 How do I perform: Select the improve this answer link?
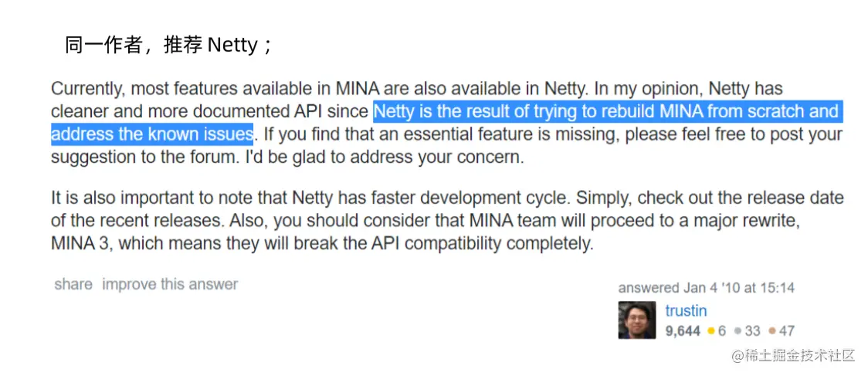coord(170,285)
